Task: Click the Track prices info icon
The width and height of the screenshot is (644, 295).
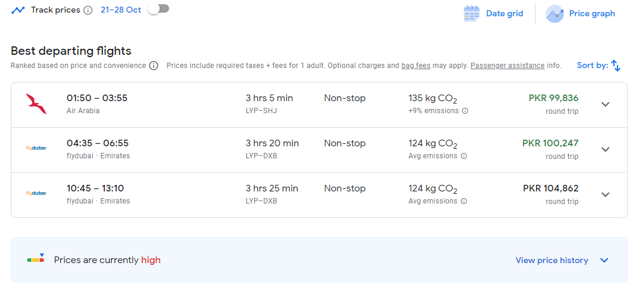Action: click(x=88, y=10)
